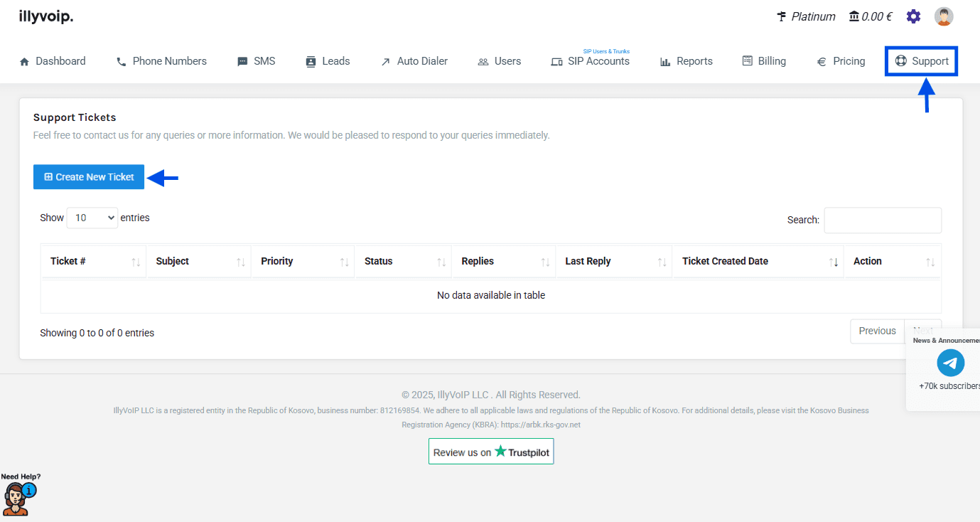Expand the Show entries dropdown

pos(92,218)
